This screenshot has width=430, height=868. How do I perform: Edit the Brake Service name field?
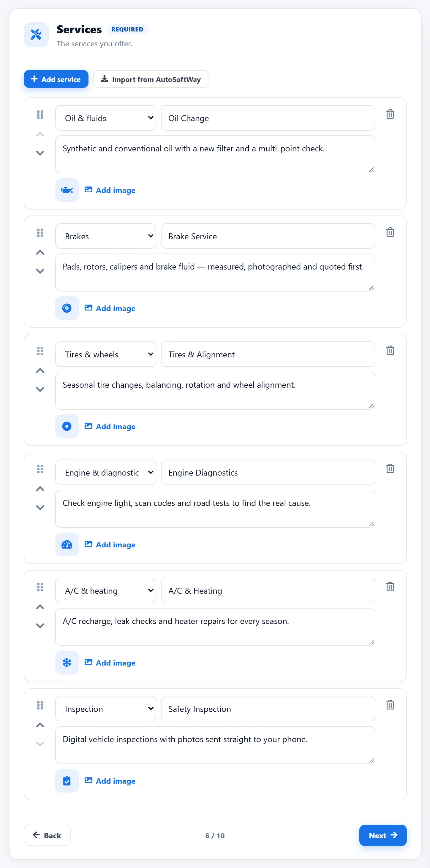[x=268, y=236]
